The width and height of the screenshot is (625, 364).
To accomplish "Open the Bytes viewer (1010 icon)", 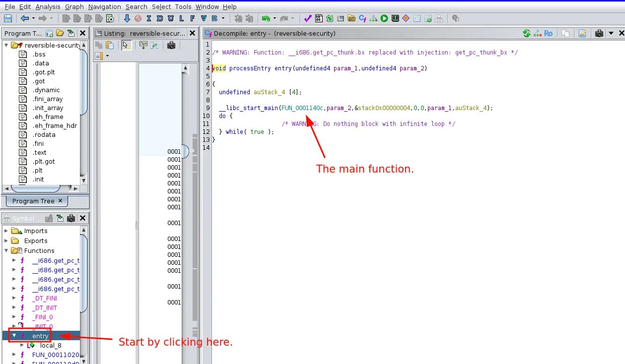I will [x=319, y=18].
